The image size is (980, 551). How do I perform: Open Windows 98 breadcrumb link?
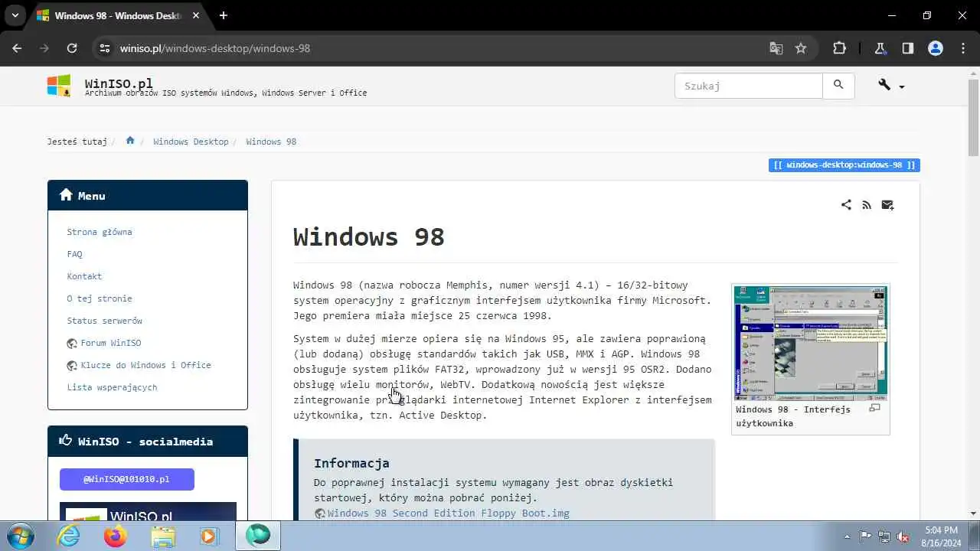coord(271,142)
